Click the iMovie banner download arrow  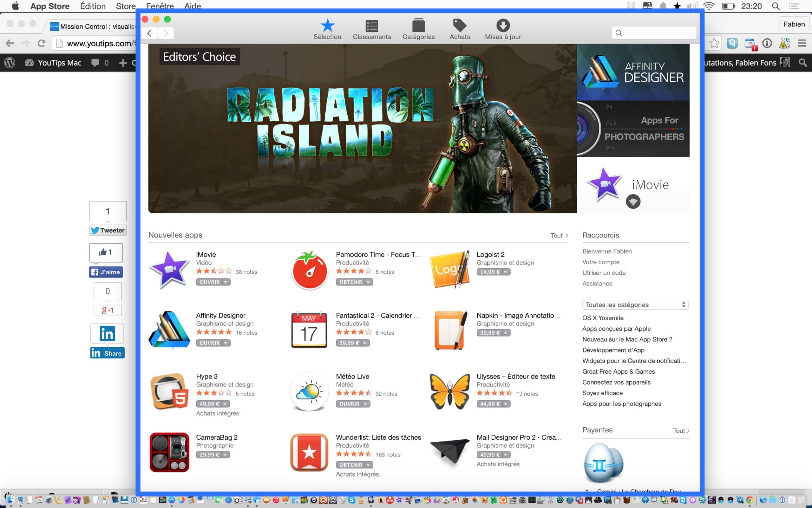tap(633, 202)
